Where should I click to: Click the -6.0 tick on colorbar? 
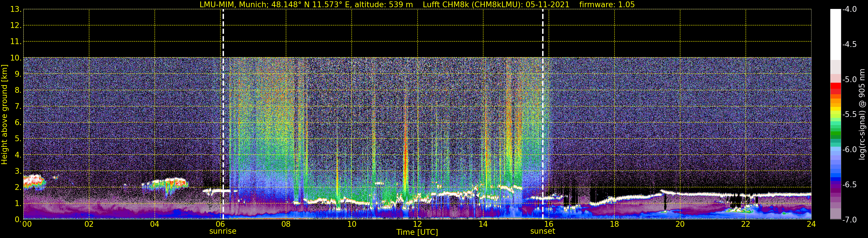pos(849,149)
